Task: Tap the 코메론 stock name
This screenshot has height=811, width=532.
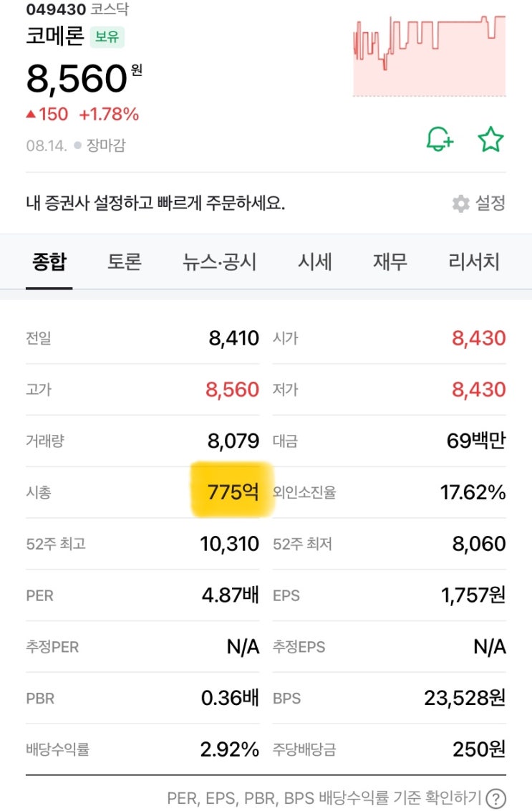Action: point(54,36)
